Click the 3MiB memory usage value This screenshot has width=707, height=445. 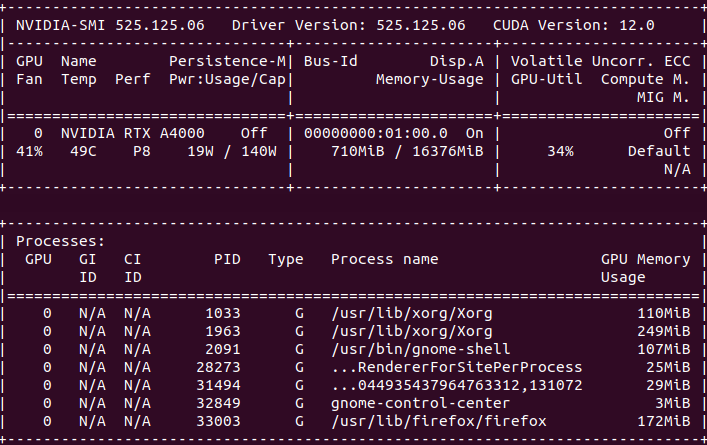click(673, 404)
